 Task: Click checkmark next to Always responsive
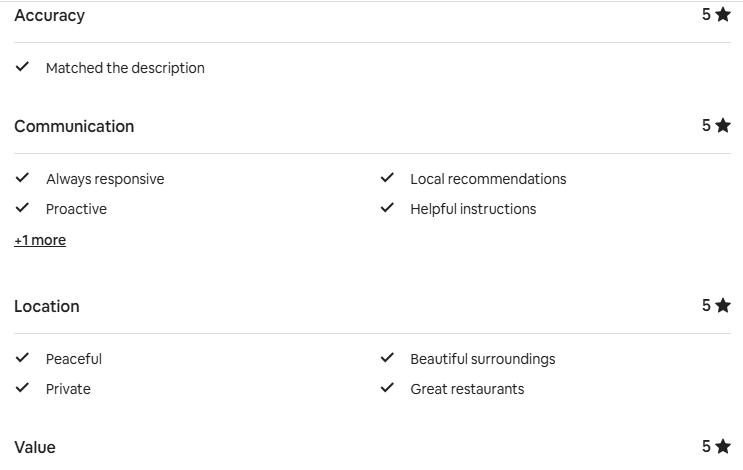tap(22, 178)
